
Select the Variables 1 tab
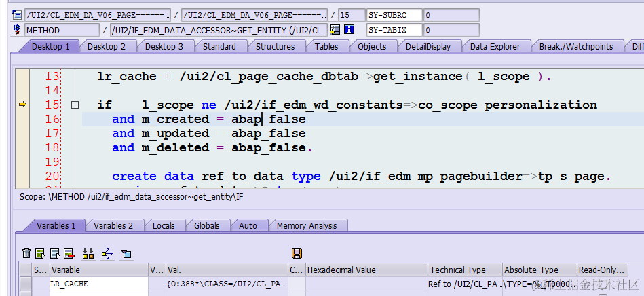click(56, 225)
